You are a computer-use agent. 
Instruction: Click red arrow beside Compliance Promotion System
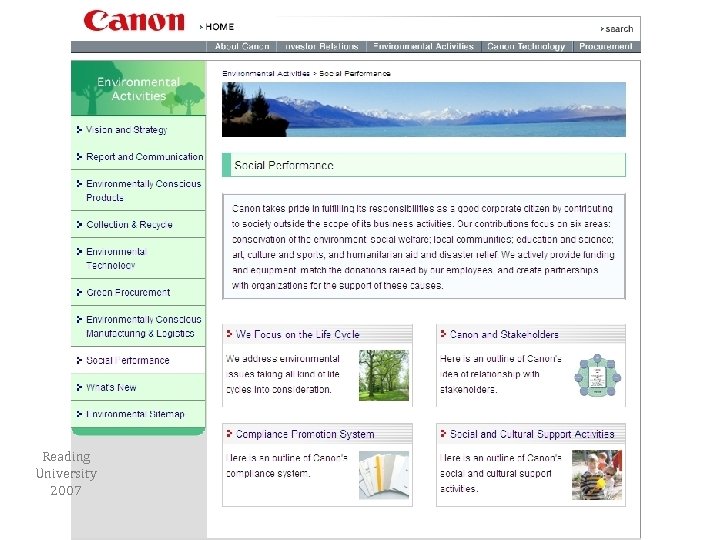(229, 433)
